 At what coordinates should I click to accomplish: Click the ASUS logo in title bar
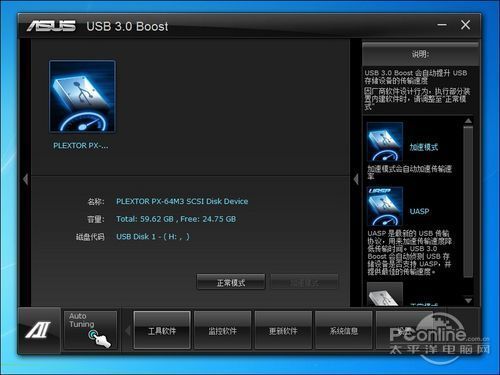coord(51,26)
